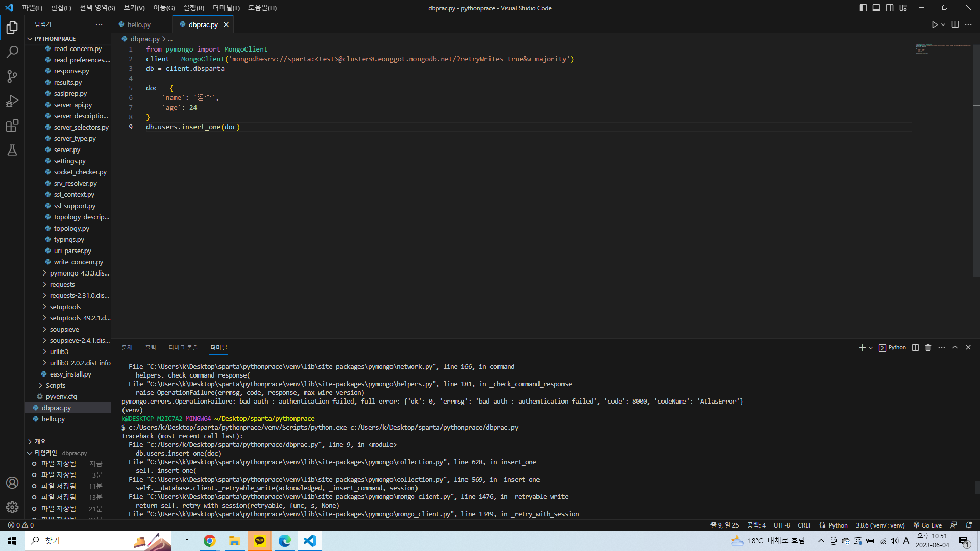Expand the pymongo-4.3.3 dist-info folder

click(68, 273)
